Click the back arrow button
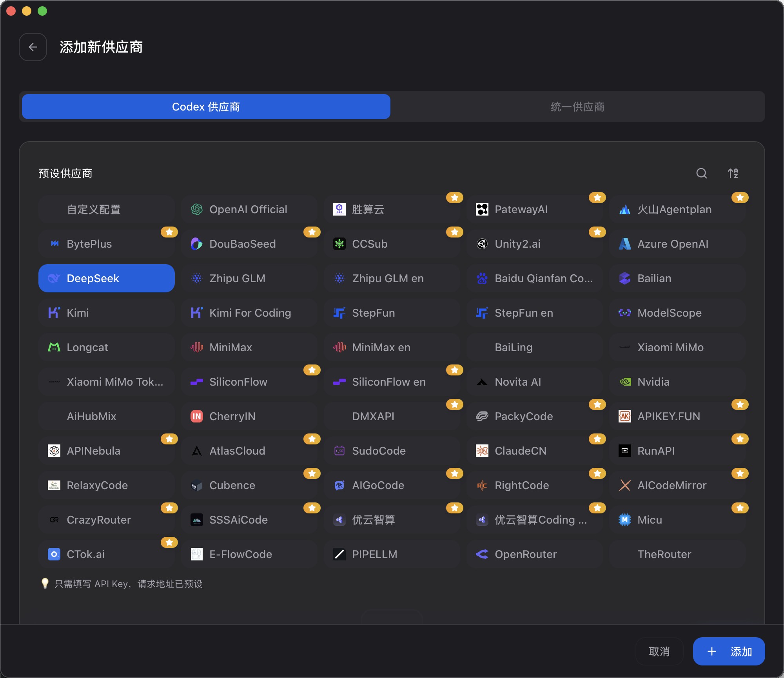Screen dimensions: 784x678 coord(33,47)
